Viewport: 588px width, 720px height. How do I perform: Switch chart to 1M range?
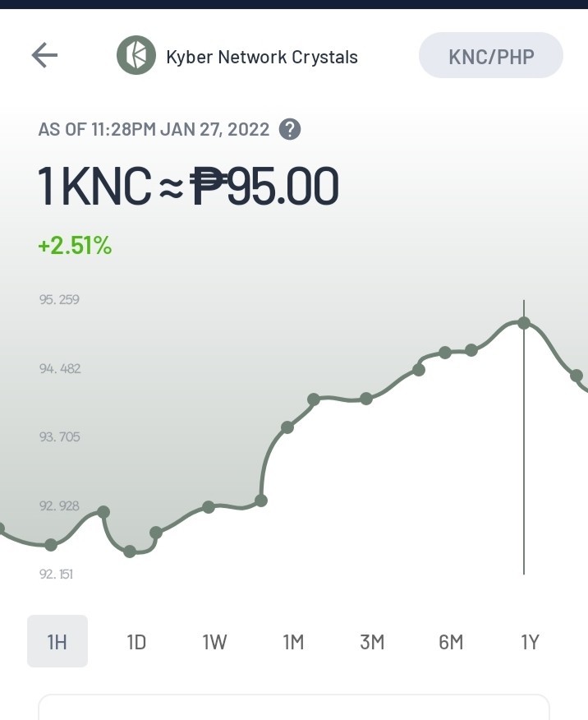(x=293, y=641)
